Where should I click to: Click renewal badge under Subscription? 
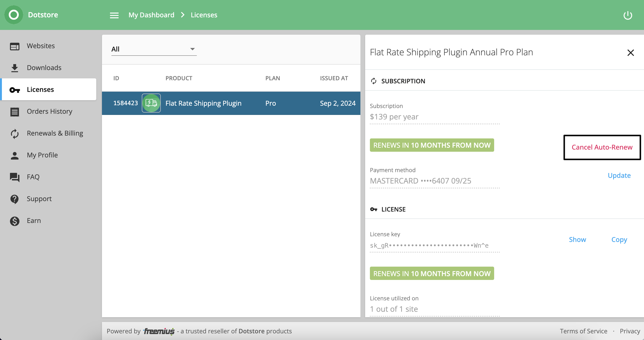(432, 145)
